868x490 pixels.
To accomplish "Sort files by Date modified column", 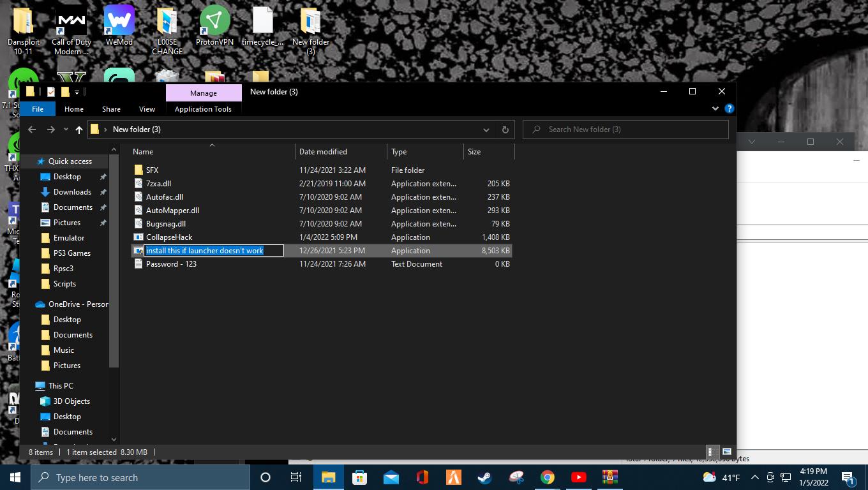I will click(323, 152).
